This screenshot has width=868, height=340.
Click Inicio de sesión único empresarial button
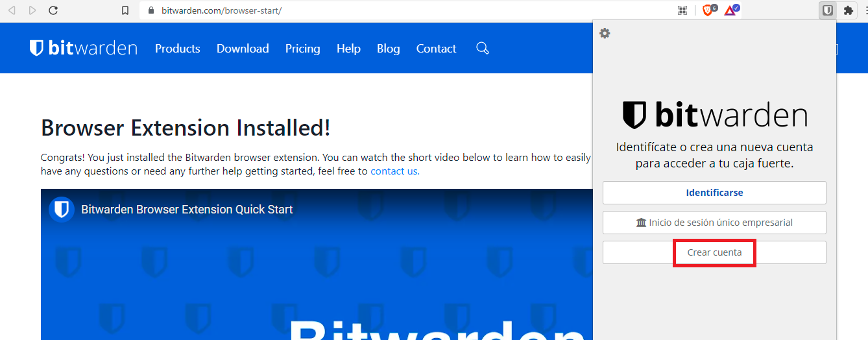714,223
